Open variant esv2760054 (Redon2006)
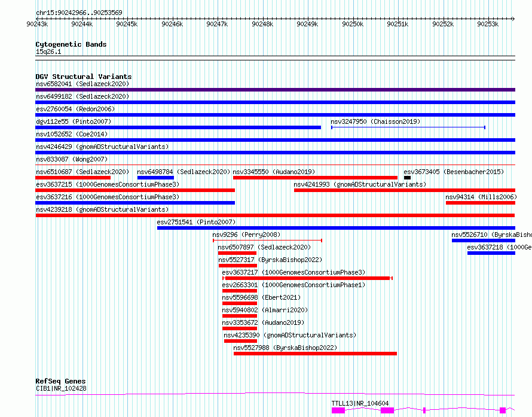This screenshot has width=532, height=417. pyautogui.click(x=75, y=109)
